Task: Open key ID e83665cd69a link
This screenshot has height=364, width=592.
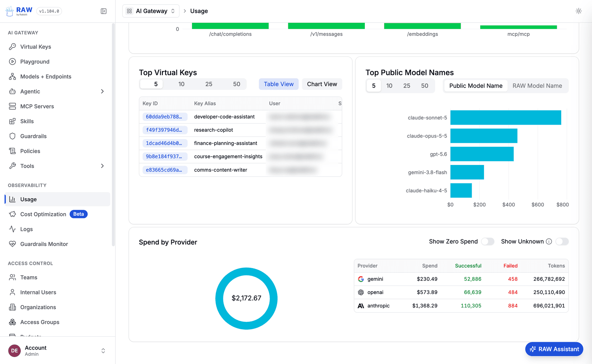Action: (x=164, y=170)
